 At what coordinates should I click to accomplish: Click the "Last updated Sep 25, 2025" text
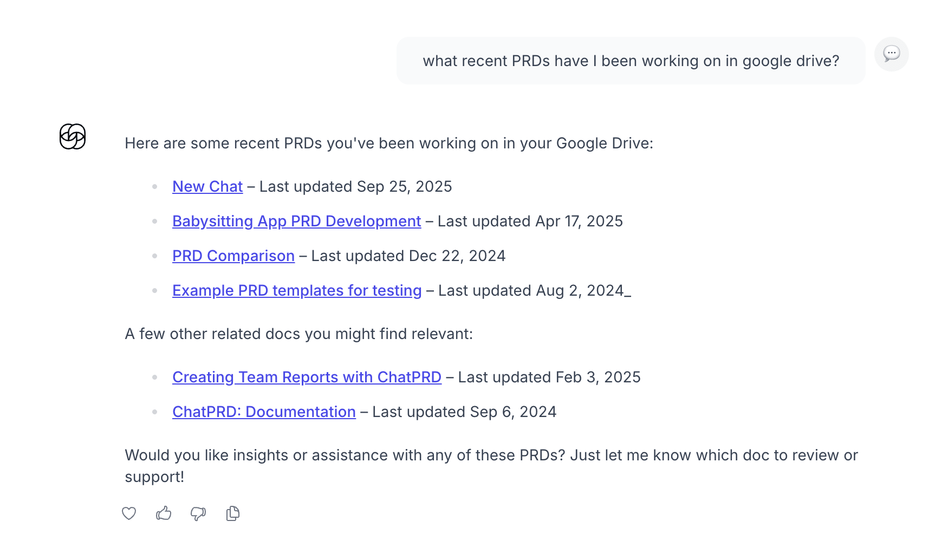[355, 186]
